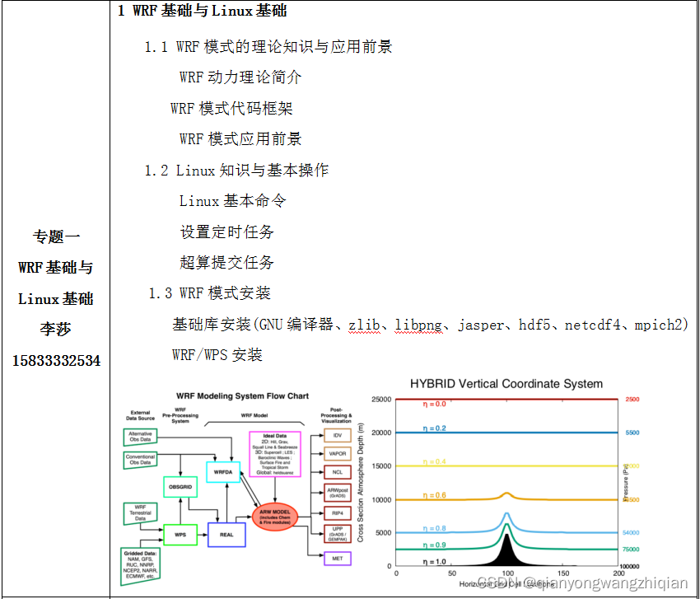Select the NCL post-processing box
Screen dimensions: 700x599
[x=338, y=472]
